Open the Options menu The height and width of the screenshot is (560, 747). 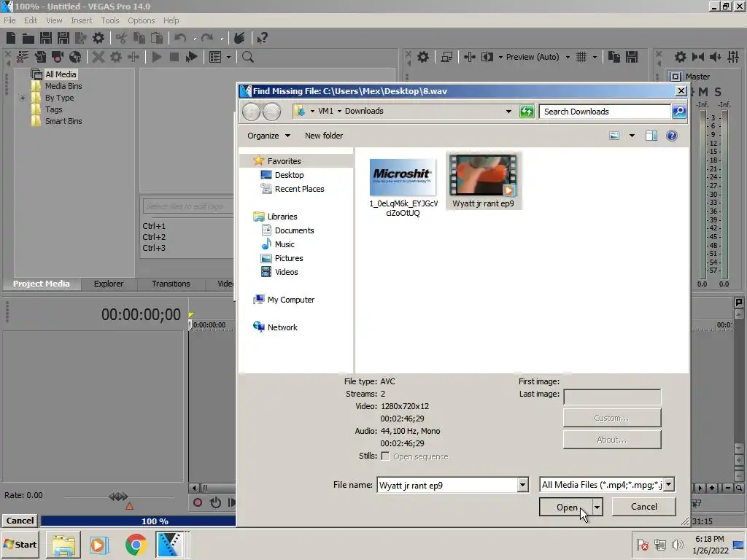[x=141, y=20]
